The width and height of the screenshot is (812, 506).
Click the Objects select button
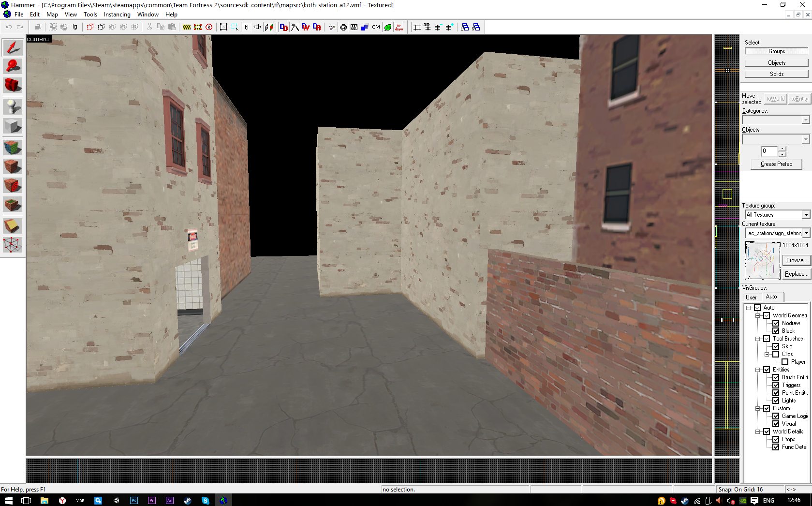click(777, 63)
